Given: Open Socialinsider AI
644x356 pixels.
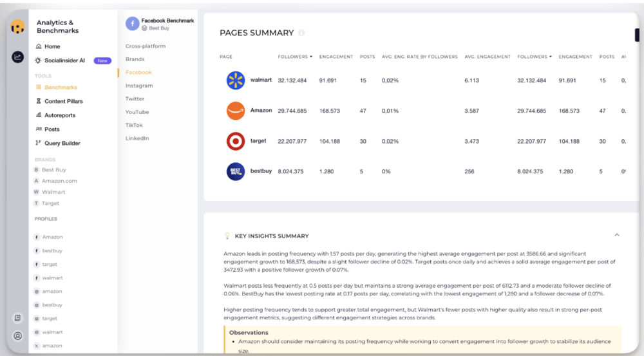Looking at the screenshot, I should click(64, 61).
